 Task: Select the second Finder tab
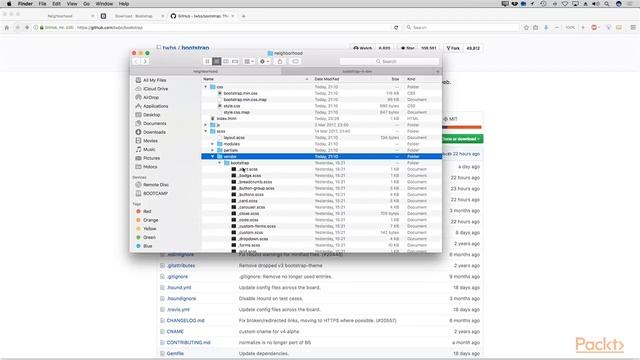click(x=357, y=71)
